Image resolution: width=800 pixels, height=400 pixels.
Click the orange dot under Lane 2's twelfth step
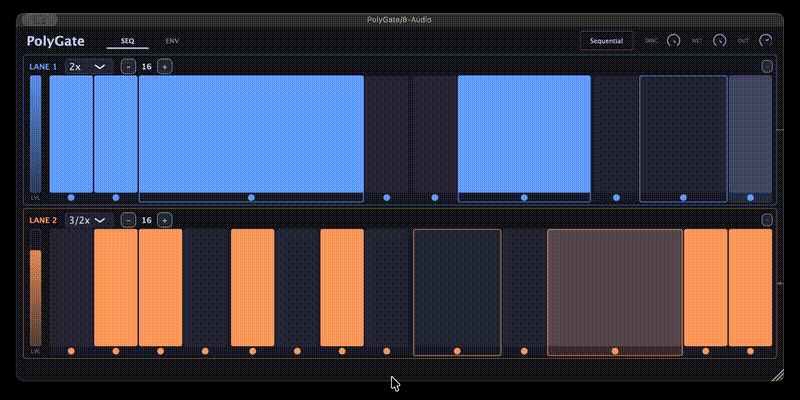706,351
